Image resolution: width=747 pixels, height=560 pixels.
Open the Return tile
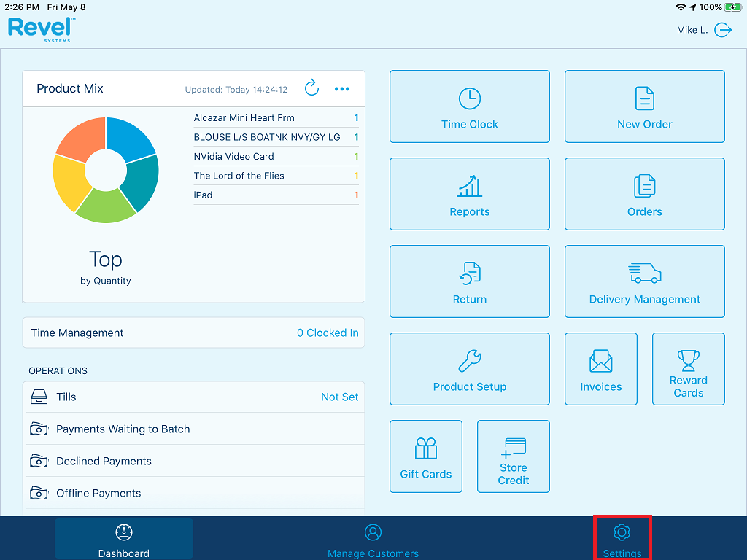pyautogui.click(x=469, y=281)
